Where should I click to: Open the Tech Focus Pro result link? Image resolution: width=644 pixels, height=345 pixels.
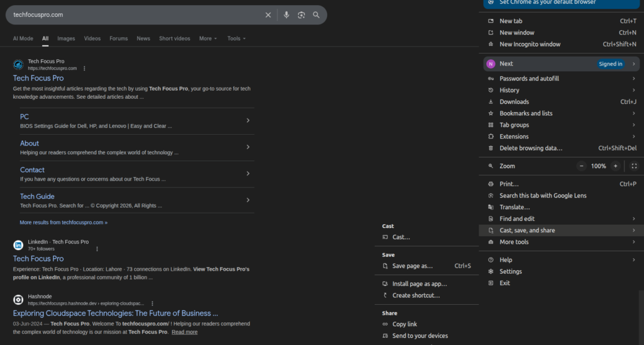coord(38,78)
